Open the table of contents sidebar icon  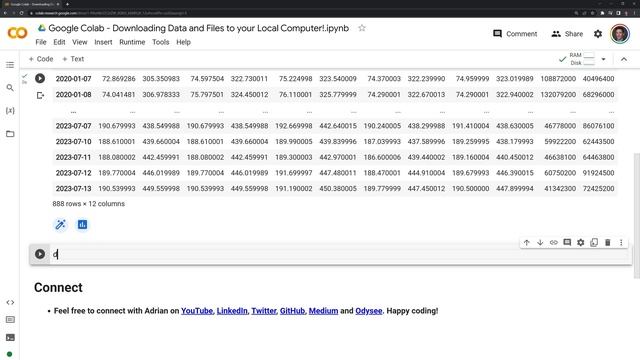point(10,65)
